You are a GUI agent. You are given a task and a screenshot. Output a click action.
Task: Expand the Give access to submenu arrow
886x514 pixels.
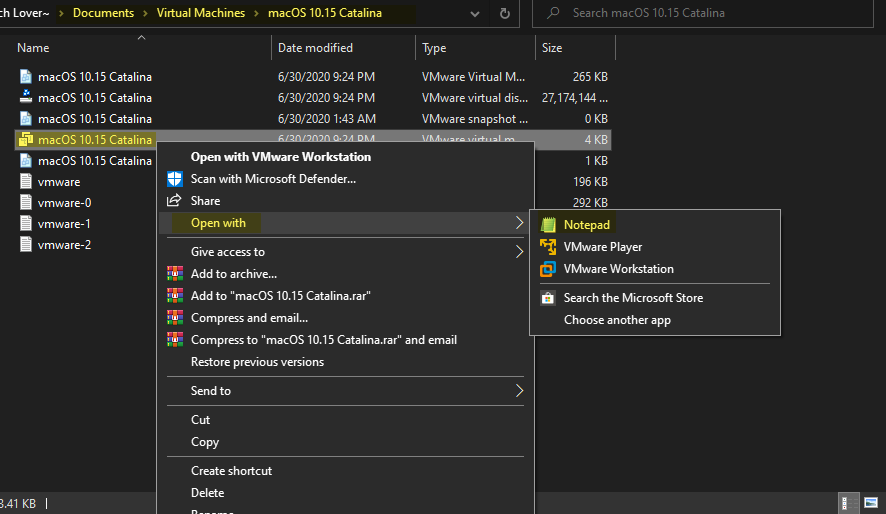519,252
